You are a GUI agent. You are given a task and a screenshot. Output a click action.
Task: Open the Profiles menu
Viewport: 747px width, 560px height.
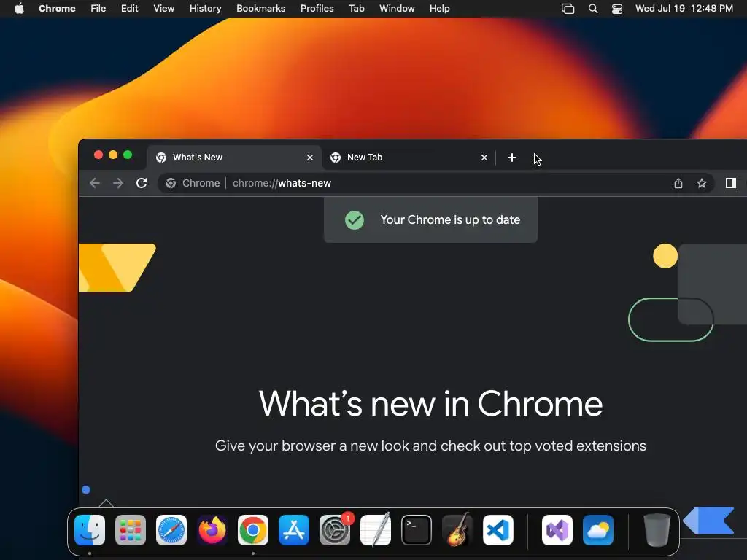coord(317,9)
